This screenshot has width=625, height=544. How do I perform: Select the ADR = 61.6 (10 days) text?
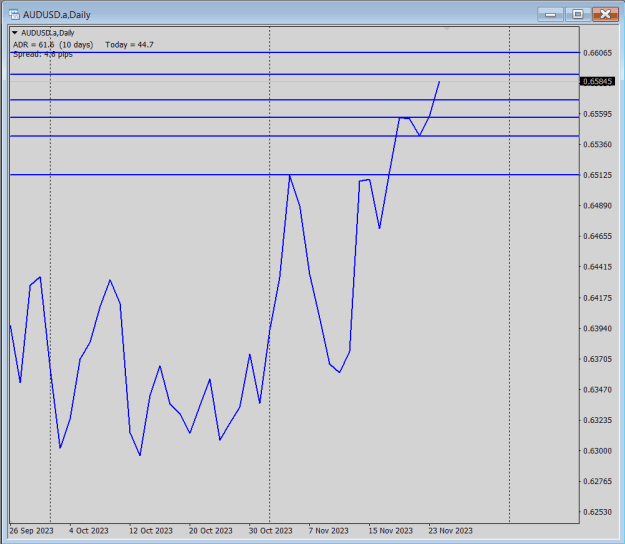coord(53,45)
